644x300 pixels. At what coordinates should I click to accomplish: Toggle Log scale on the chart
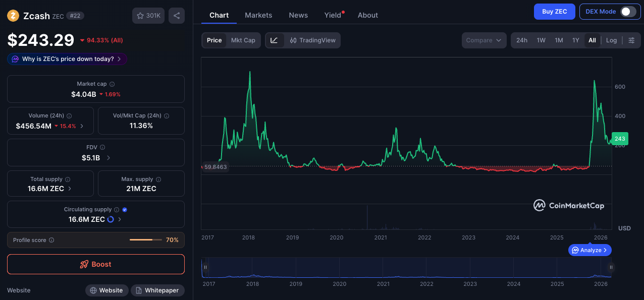(x=611, y=40)
